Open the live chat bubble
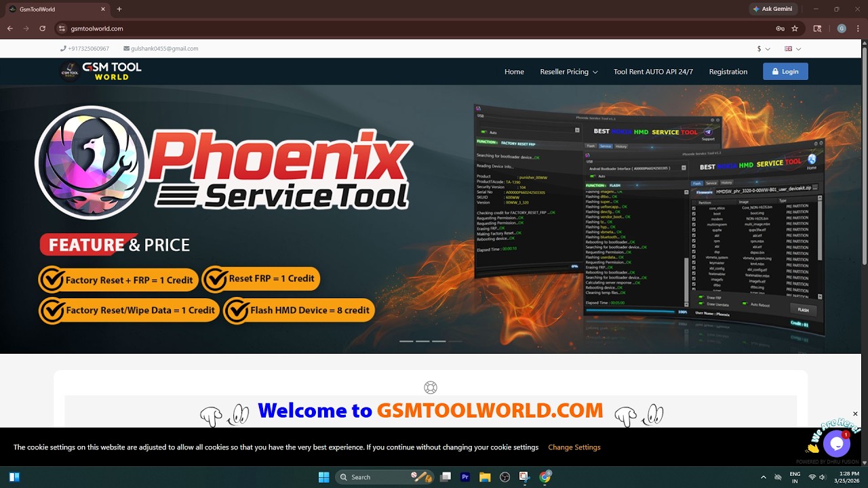The width and height of the screenshot is (868, 488). click(x=836, y=443)
